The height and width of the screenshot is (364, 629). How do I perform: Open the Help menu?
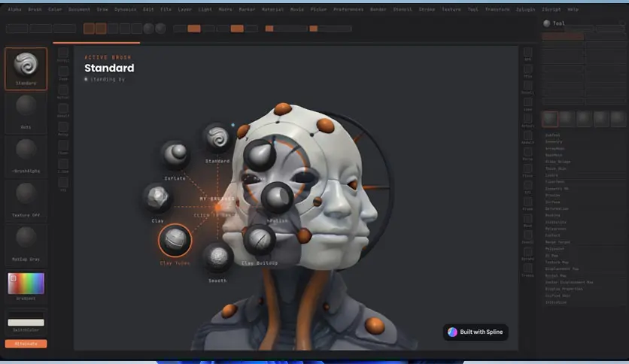573,9
